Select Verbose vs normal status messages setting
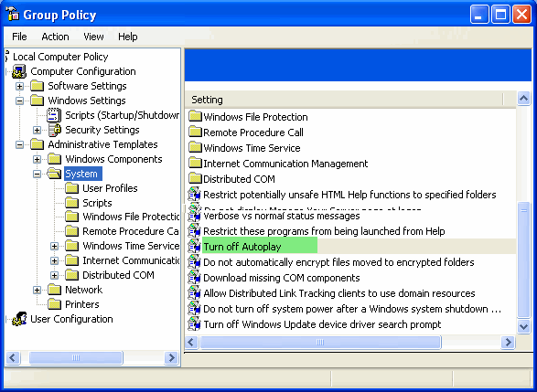 click(282, 216)
